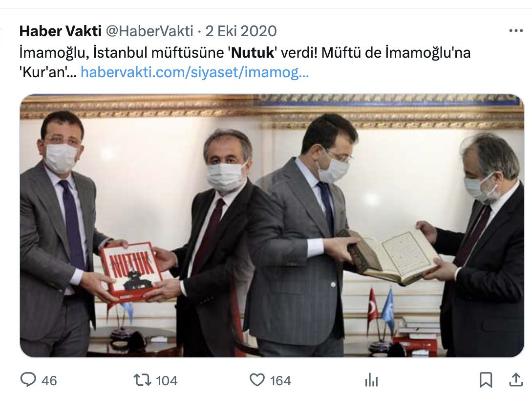Click the reply count 46
Screen dimensions: 532x396
click(49, 381)
